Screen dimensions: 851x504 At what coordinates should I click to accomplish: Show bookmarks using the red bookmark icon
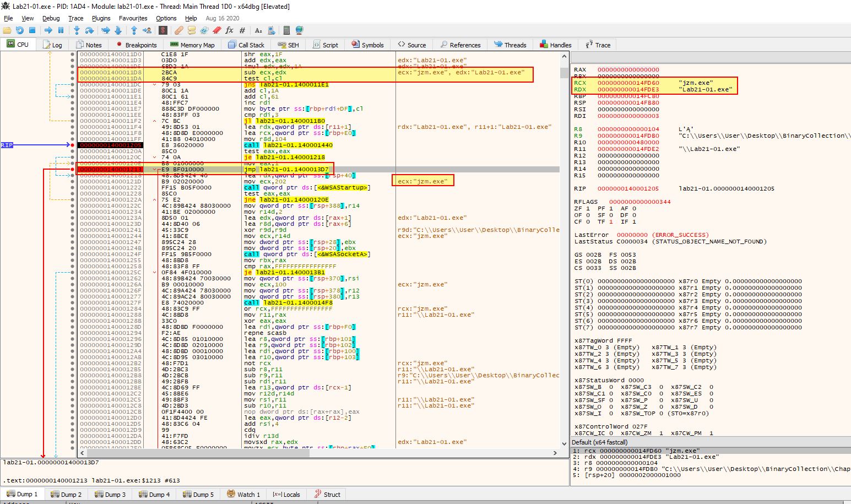216,30
